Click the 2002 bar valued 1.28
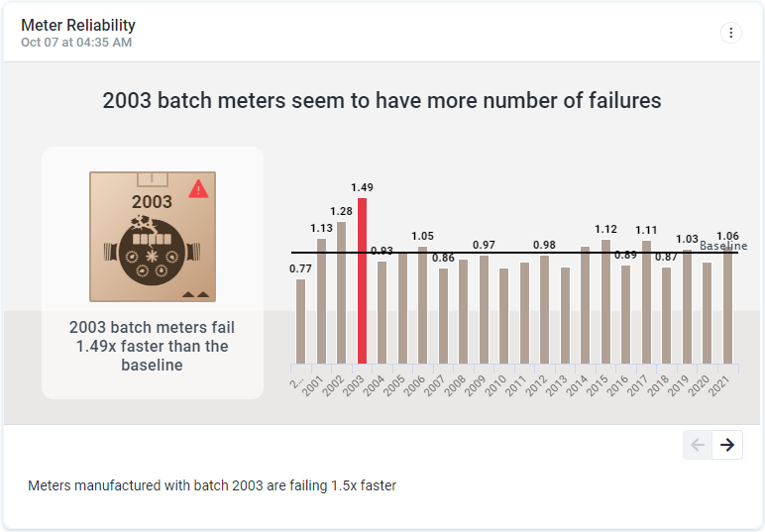The width and height of the screenshot is (765, 532). pyautogui.click(x=341, y=292)
